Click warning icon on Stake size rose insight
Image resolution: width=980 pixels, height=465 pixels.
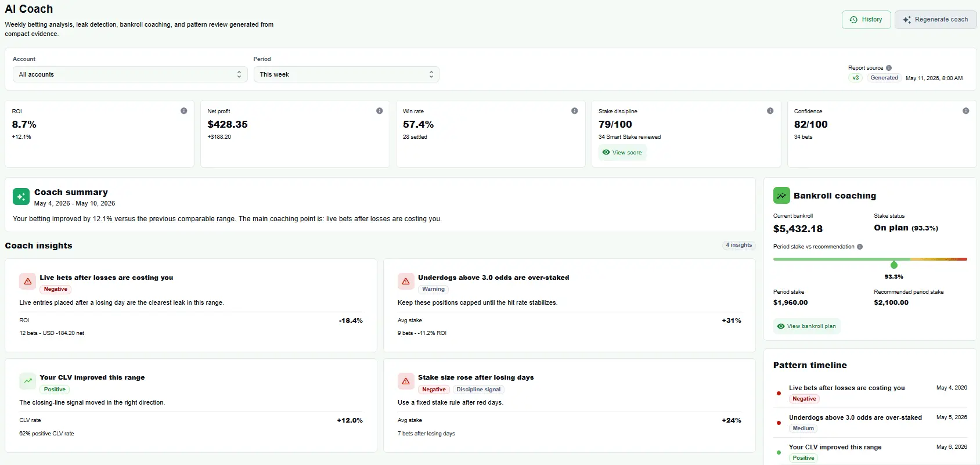[x=406, y=381]
